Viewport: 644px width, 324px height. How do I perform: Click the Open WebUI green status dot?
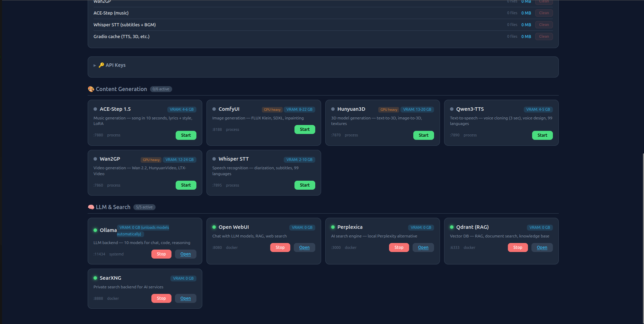214,227
